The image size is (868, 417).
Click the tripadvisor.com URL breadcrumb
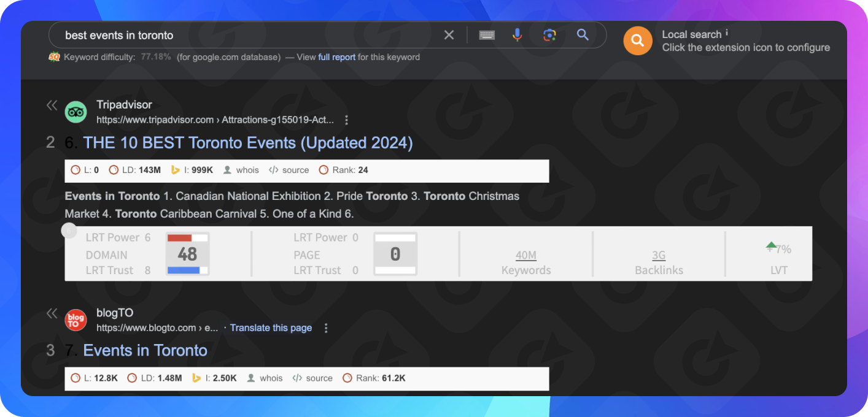215,120
